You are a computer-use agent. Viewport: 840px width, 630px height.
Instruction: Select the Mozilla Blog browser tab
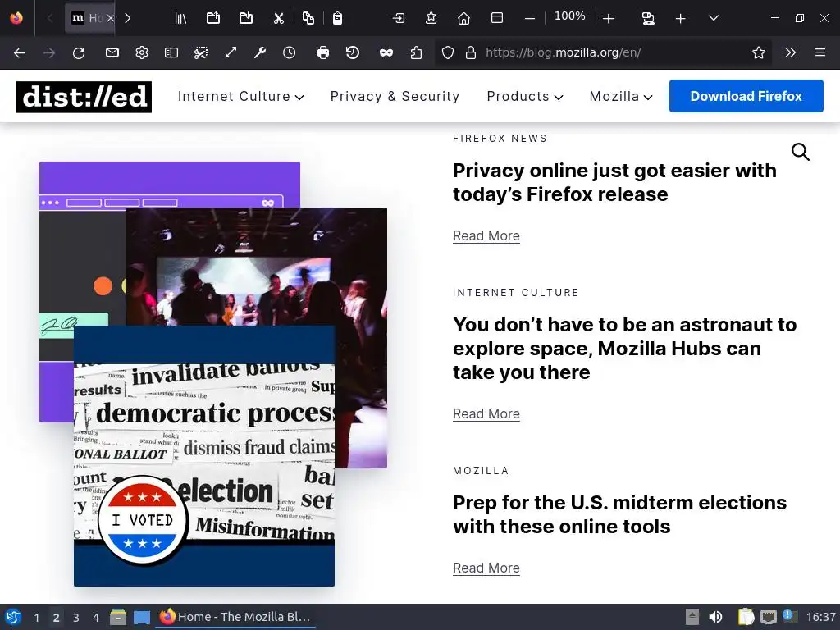pyautogui.click(x=89, y=18)
